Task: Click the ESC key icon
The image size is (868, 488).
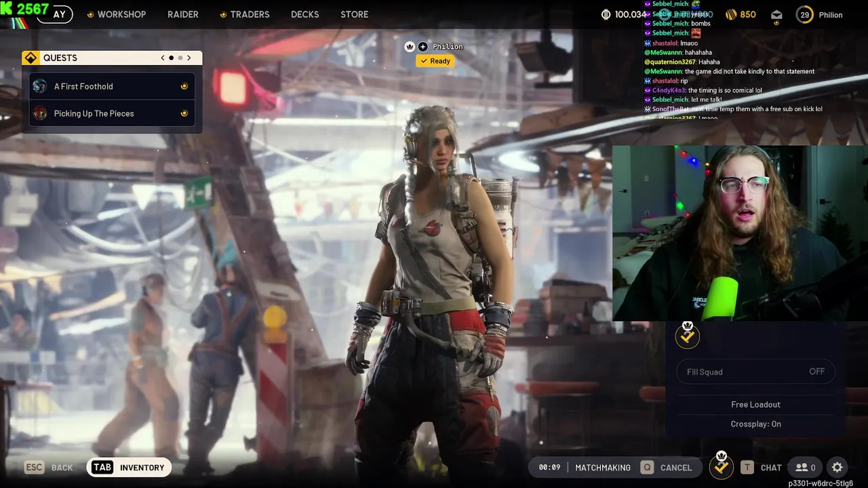Action: click(34, 467)
